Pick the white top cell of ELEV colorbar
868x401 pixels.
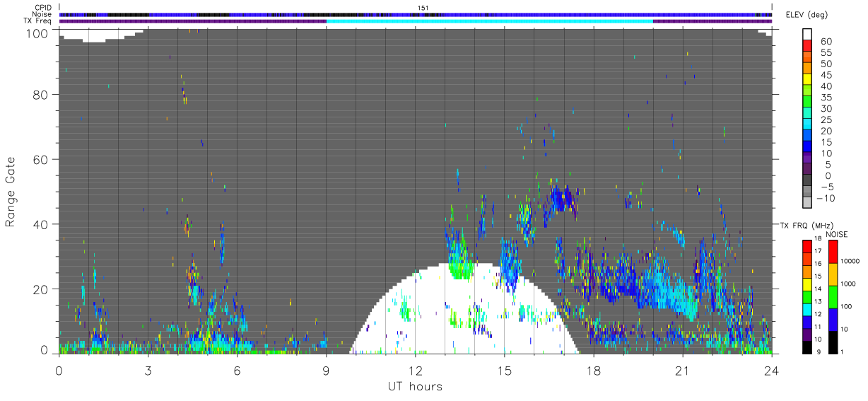tap(807, 34)
